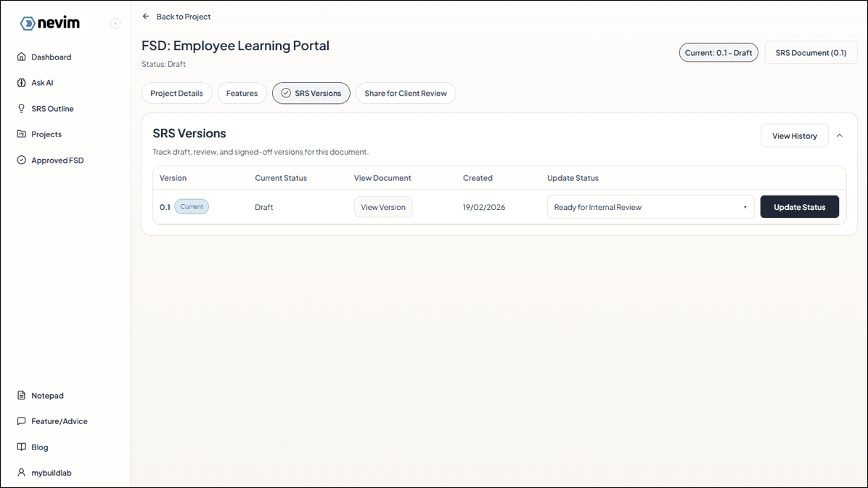Viewport: 868px width, 488px height.
Task: Click the Projects icon in sidebar
Action: coord(22,134)
